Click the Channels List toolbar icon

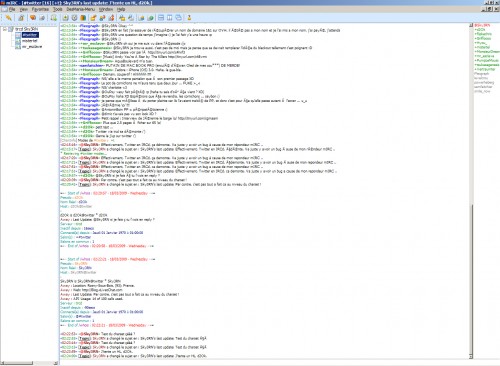point(42,18)
